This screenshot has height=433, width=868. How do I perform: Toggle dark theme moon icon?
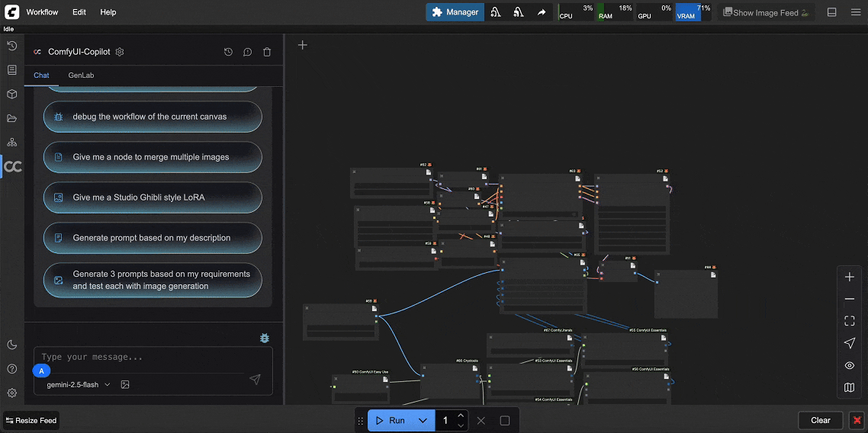click(12, 345)
